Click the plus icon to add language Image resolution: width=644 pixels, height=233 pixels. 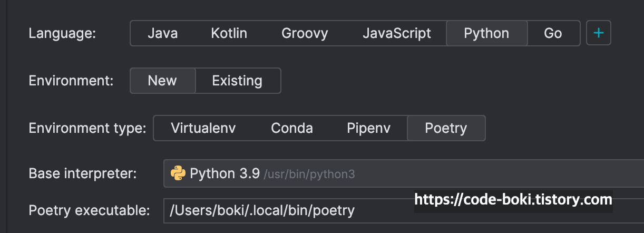point(599,33)
